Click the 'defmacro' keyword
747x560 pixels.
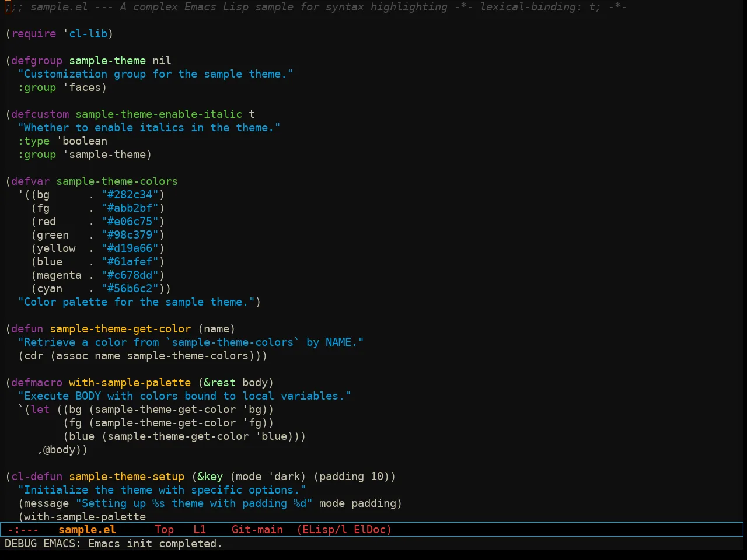37,383
